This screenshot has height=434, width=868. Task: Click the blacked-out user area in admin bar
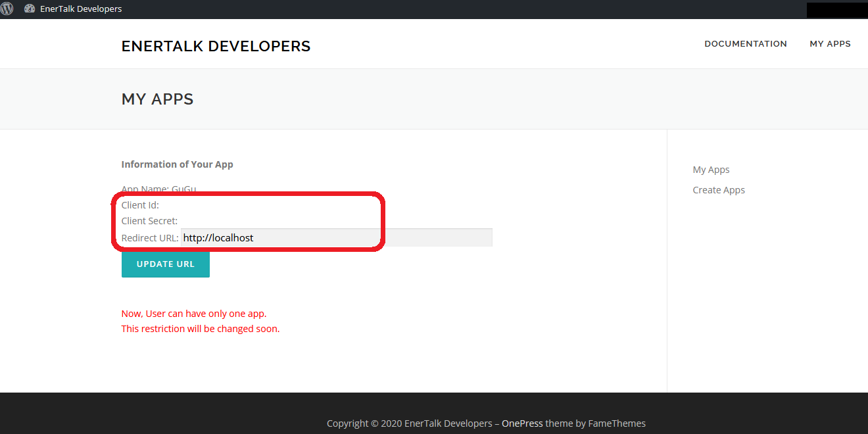point(837,10)
